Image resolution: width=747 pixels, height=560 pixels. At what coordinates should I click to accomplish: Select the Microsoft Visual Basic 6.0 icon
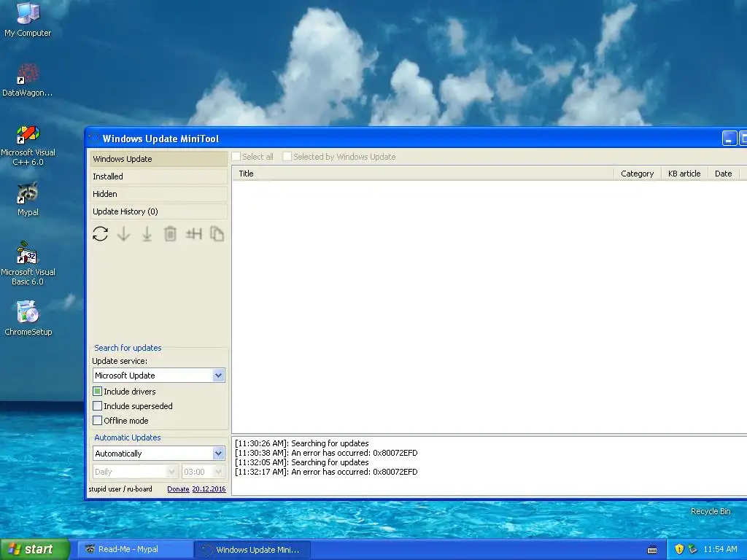tap(28, 263)
